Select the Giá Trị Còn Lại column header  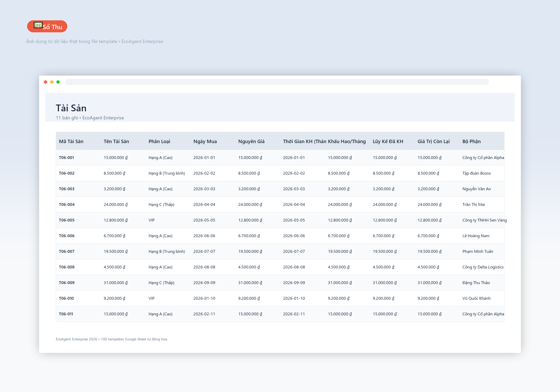tap(434, 141)
